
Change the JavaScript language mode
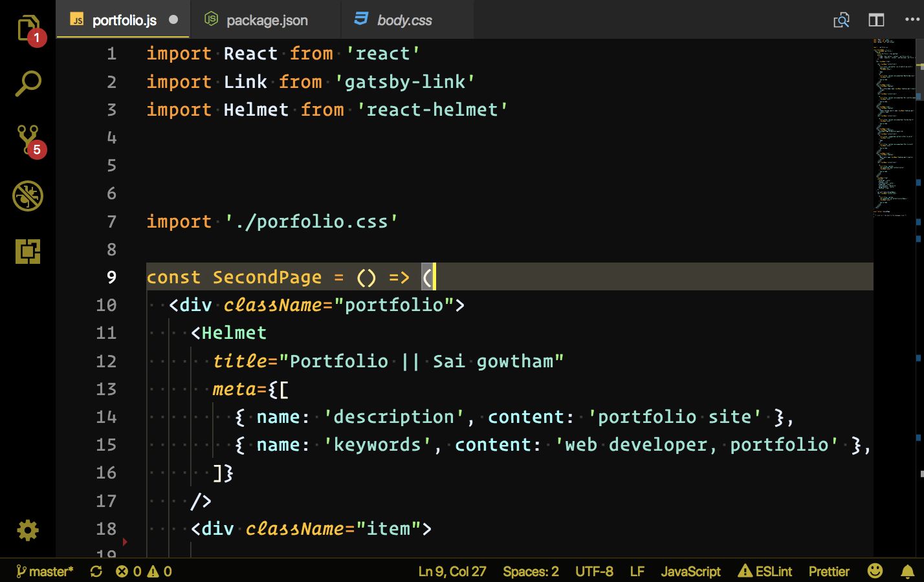tap(690, 572)
